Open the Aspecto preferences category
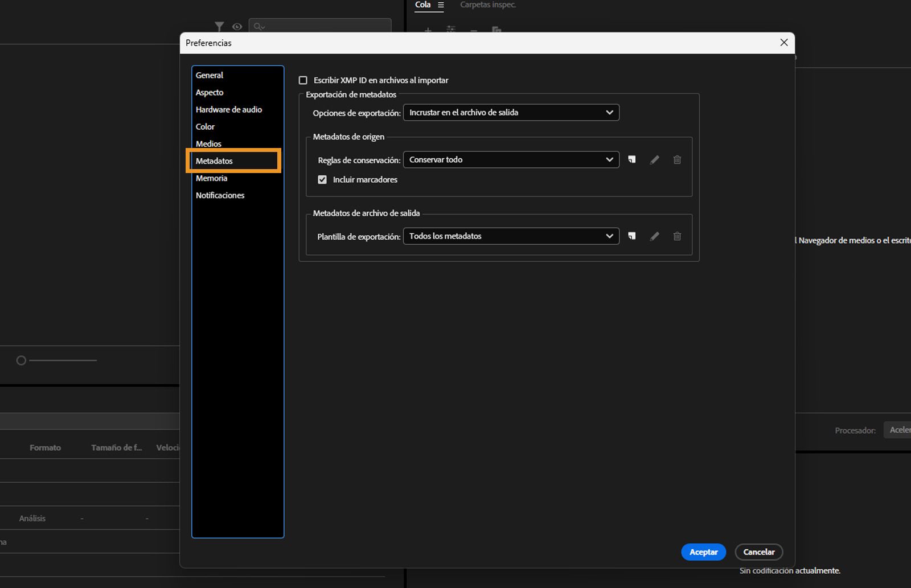Viewport: 911px width, 588px height. coord(210,92)
